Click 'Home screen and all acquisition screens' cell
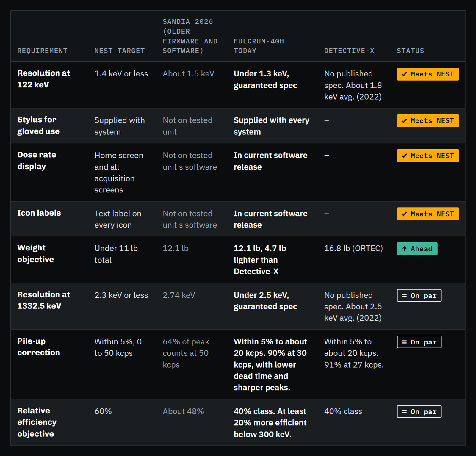Screen dimensions: 476x456 coord(119,173)
